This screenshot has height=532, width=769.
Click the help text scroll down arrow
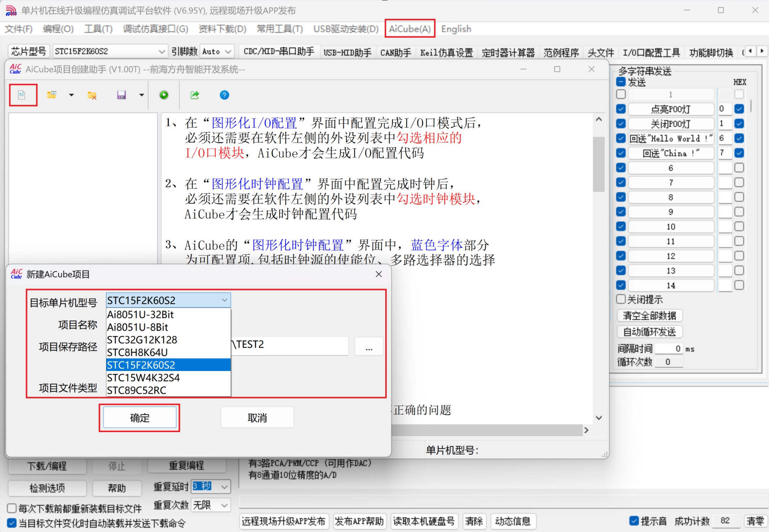pos(599,418)
